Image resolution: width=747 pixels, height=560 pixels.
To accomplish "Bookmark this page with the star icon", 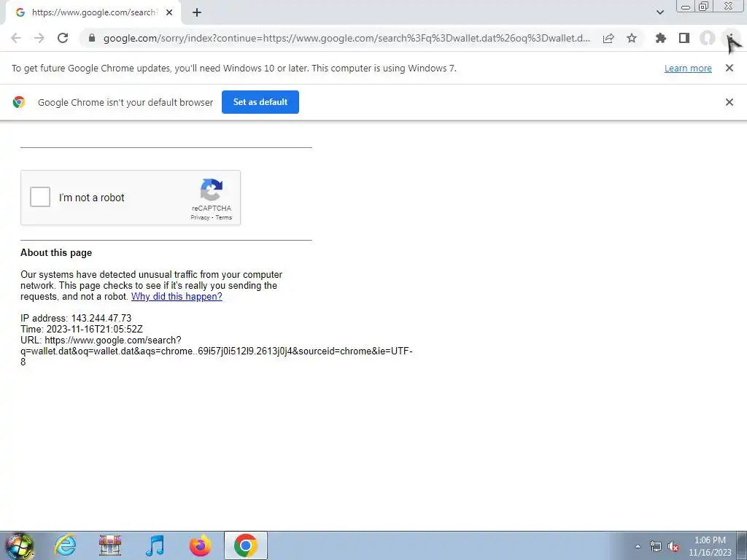I will point(632,38).
